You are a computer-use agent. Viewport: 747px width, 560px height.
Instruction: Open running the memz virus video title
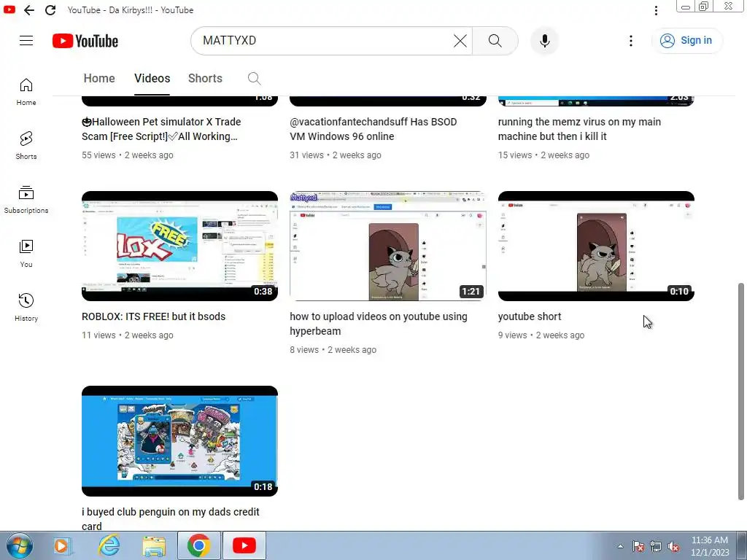pyautogui.click(x=579, y=129)
